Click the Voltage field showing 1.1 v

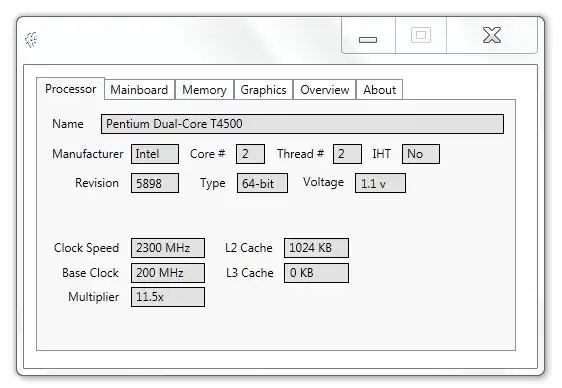tap(380, 183)
